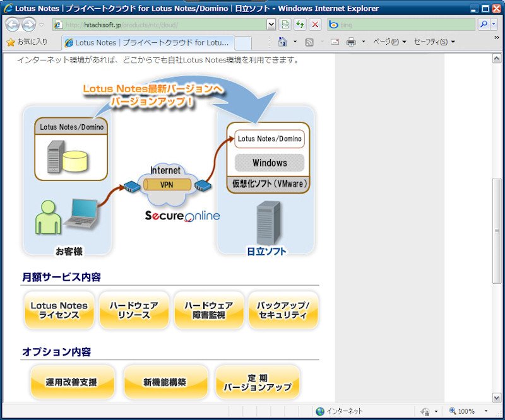Click the customer server and database icon
Viewport: 505px width, 420px height.
pyautogui.click(x=68, y=157)
